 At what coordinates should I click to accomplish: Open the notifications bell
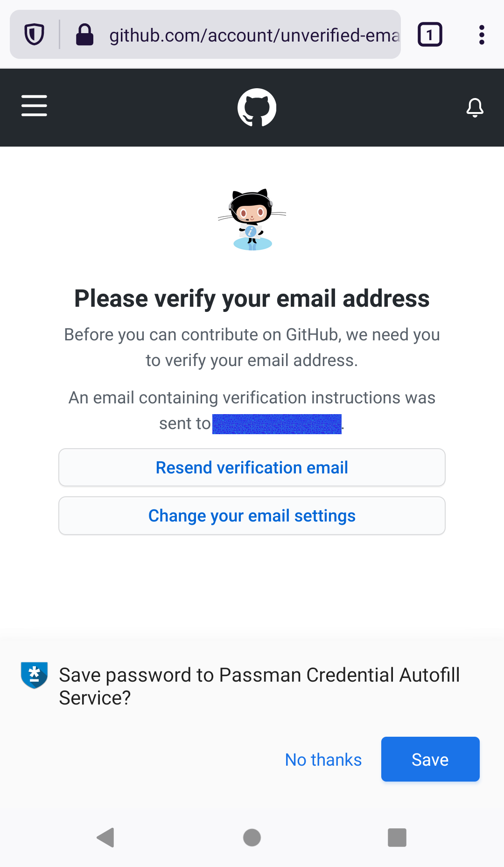pos(475,107)
